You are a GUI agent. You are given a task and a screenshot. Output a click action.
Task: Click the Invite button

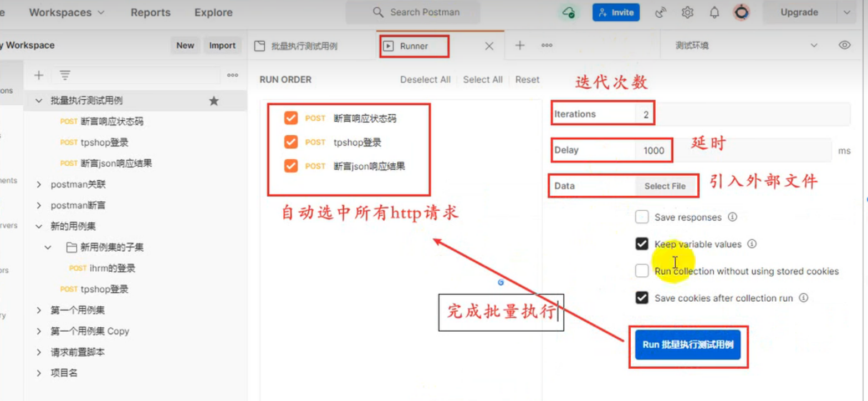coord(616,12)
